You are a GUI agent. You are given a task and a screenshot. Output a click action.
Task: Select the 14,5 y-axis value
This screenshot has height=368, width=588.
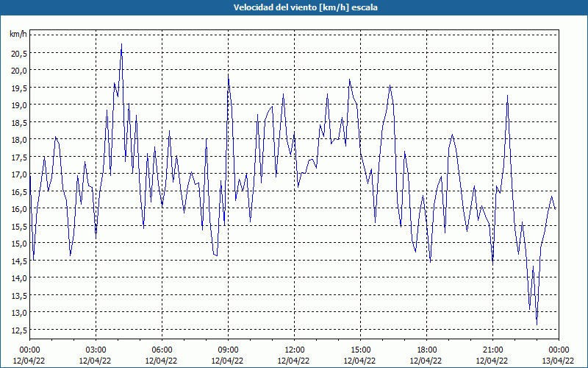tap(19, 261)
